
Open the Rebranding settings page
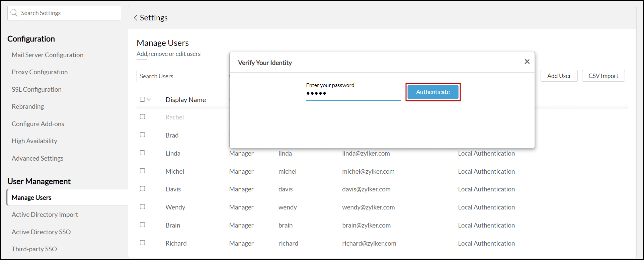tap(28, 106)
